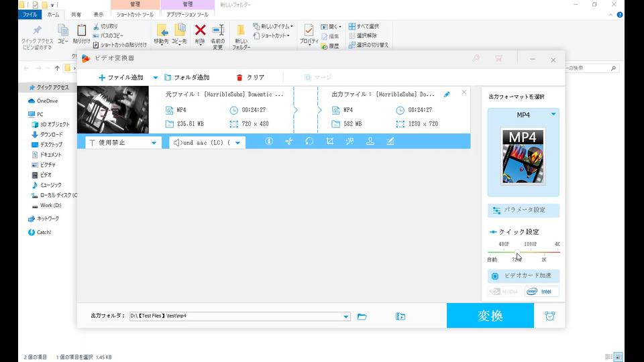Open the magic wand effects tool

(x=350, y=141)
